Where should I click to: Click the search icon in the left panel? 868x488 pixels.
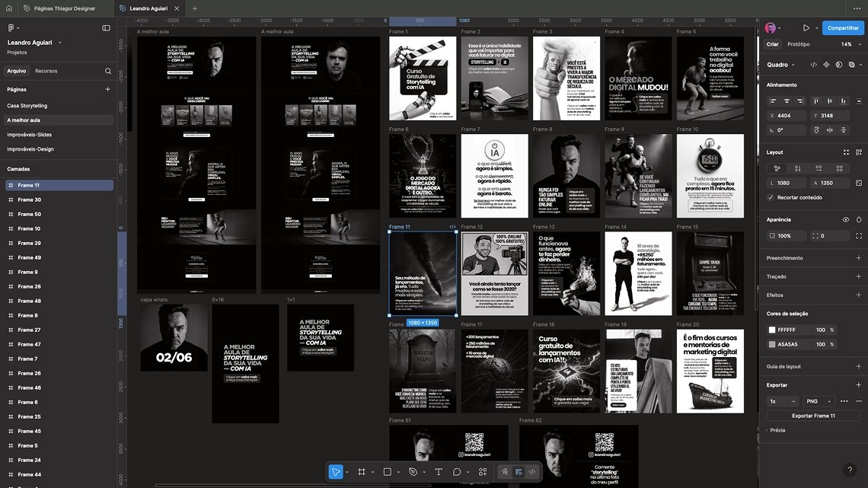click(x=108, y=71)
